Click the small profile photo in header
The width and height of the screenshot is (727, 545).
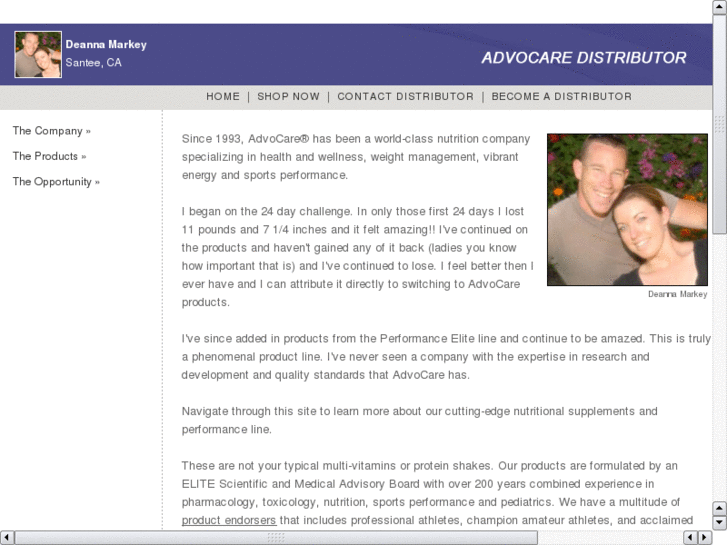coord(38,54)
